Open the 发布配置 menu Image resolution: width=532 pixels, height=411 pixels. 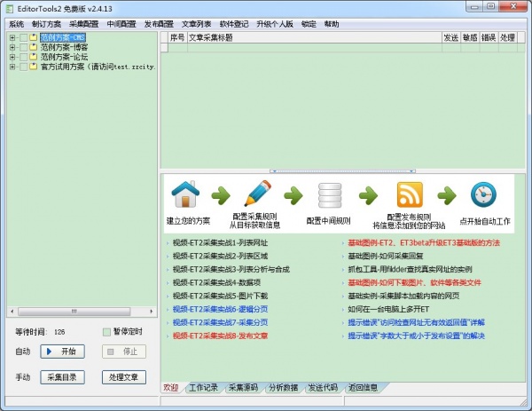tap(159, 24)
